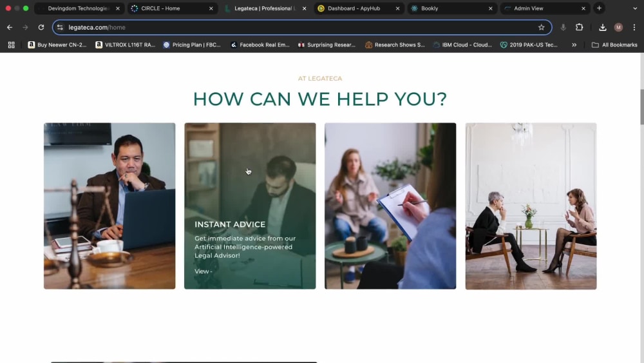Image resolution: width=644 pixels, height=363 pixels.
Task: Open the Research Shows S... bookmark
Action: pos(395,44)
